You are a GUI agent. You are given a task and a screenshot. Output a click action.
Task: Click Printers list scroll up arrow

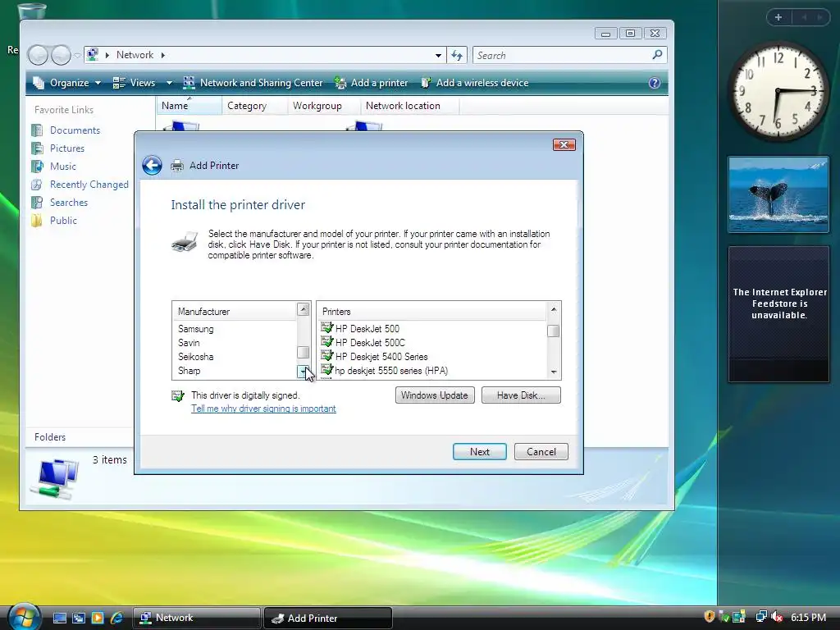point(554,309)
